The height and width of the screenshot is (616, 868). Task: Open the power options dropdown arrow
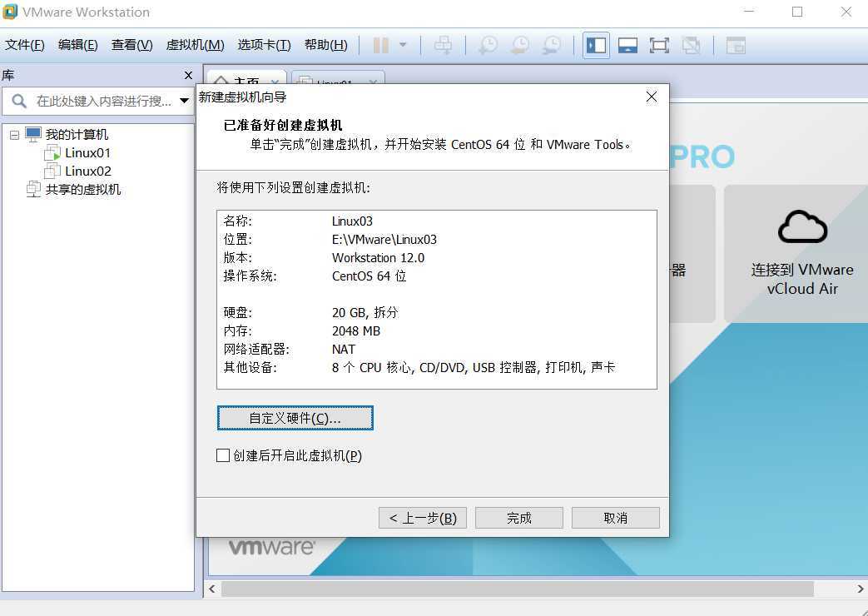[x=403, y=45]
